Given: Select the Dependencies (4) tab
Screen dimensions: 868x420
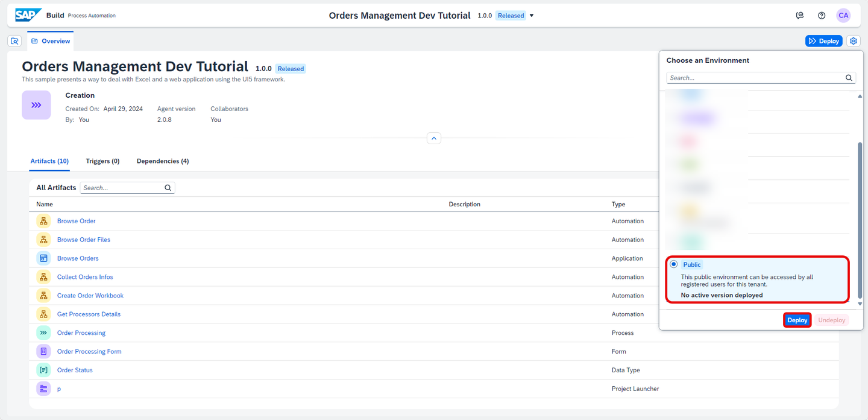Looking at the screenshot, I should tap(163, 161).
